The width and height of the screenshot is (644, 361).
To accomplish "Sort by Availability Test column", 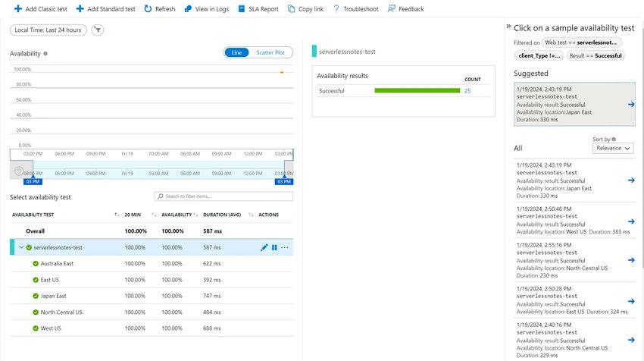I will [117, 215].
